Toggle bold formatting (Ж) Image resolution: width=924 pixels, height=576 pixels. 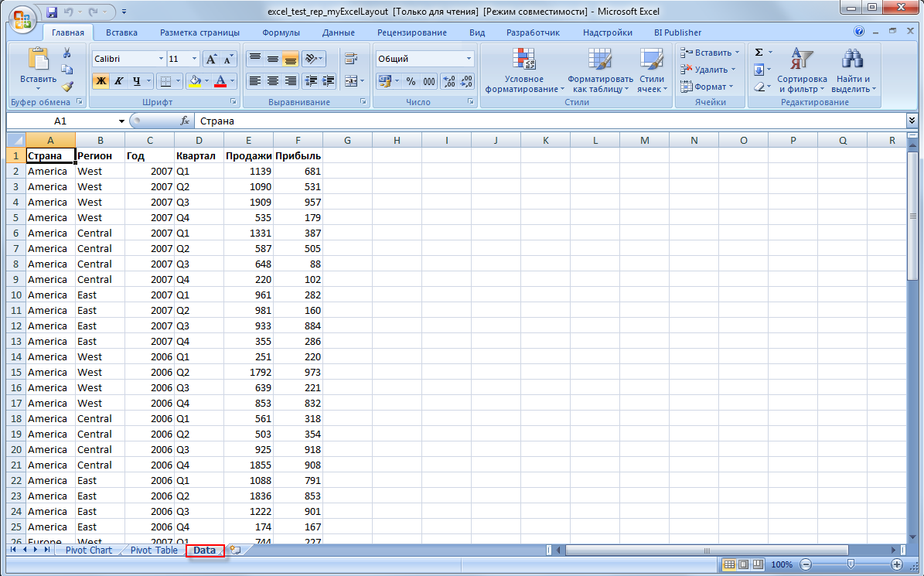tap(101, 80)
